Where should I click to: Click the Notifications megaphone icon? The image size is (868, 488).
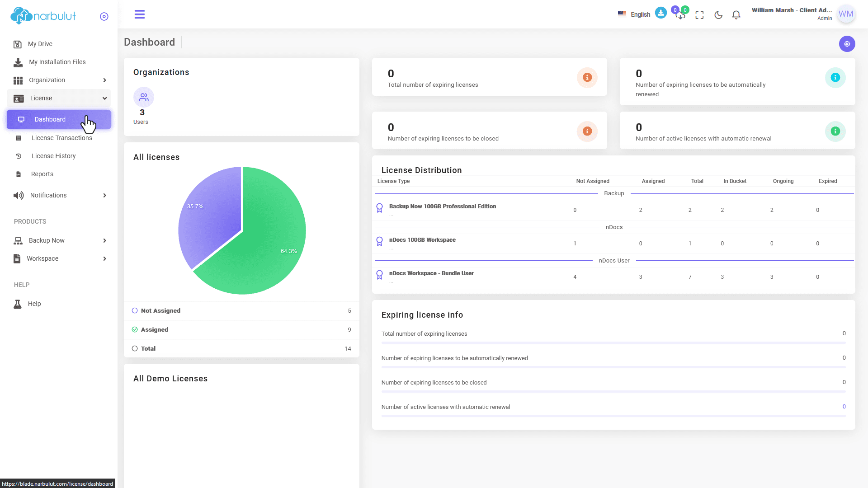19,196
